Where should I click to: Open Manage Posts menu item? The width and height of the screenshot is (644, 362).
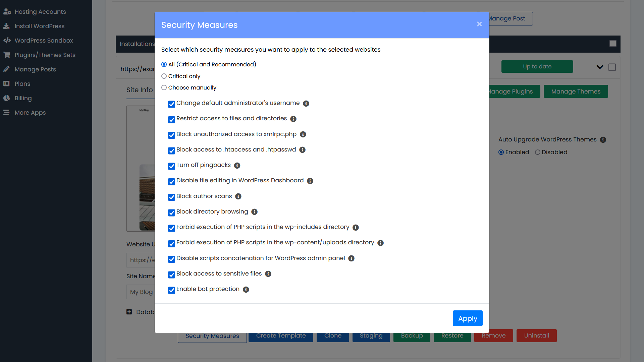coord(35,69)
